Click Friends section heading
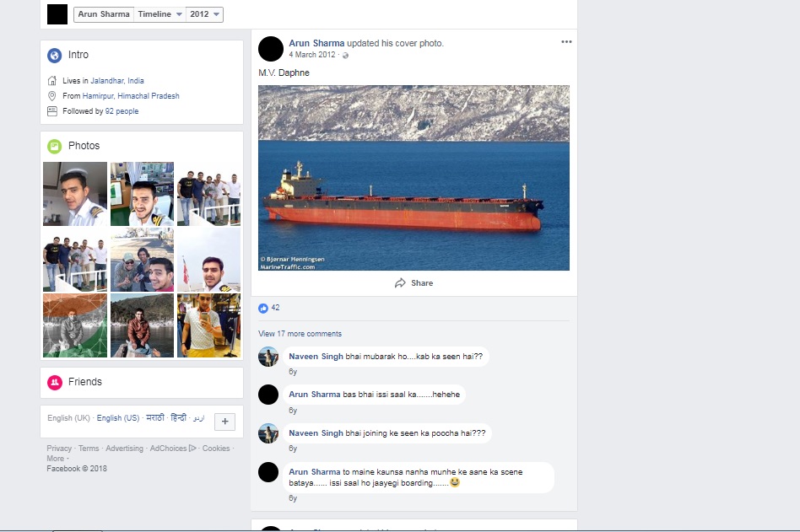The height and width of the screenshot is (532, 800). [85, 382]
